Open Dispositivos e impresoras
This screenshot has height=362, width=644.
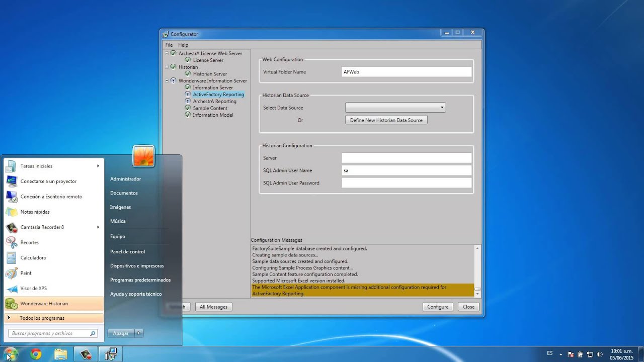(137, 265)
